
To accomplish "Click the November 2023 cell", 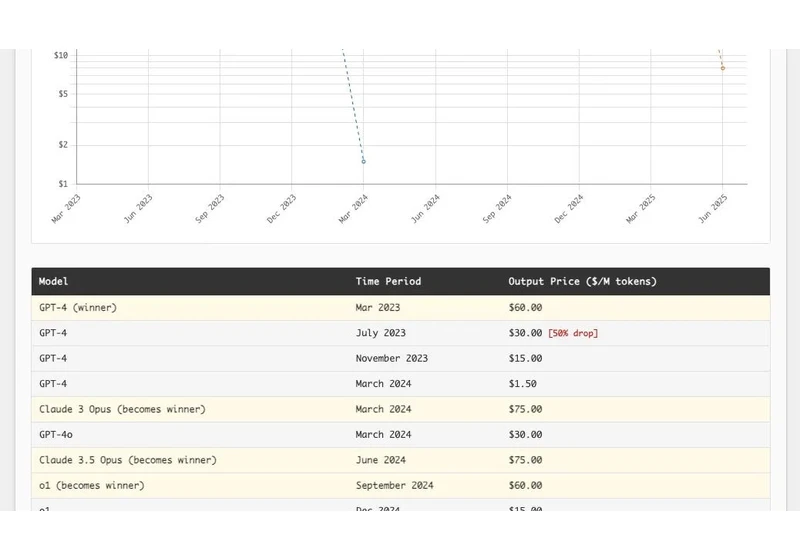I will tap(392, 359).
